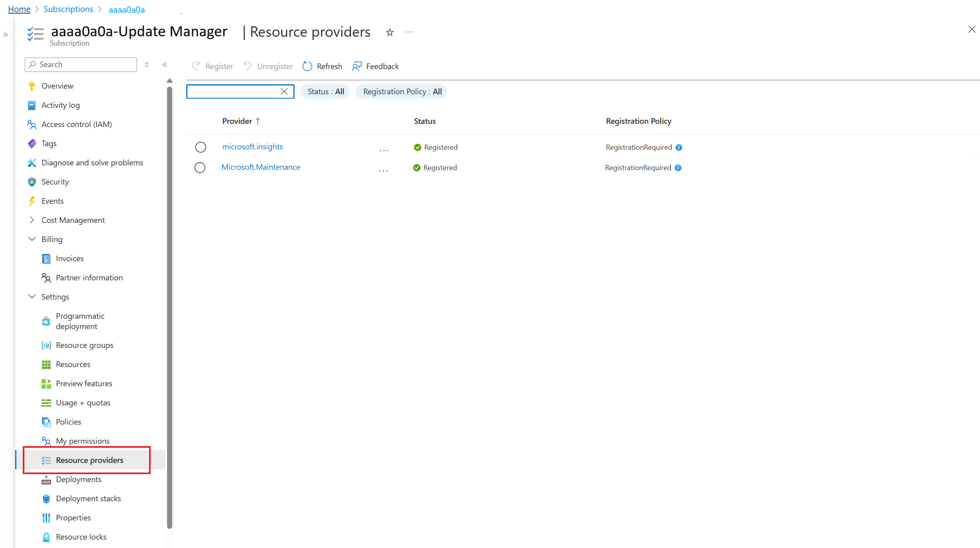Viewport: 980px width, 548px height.
Task: Select the microsoft.insights radio button
Action: (201, 147)
